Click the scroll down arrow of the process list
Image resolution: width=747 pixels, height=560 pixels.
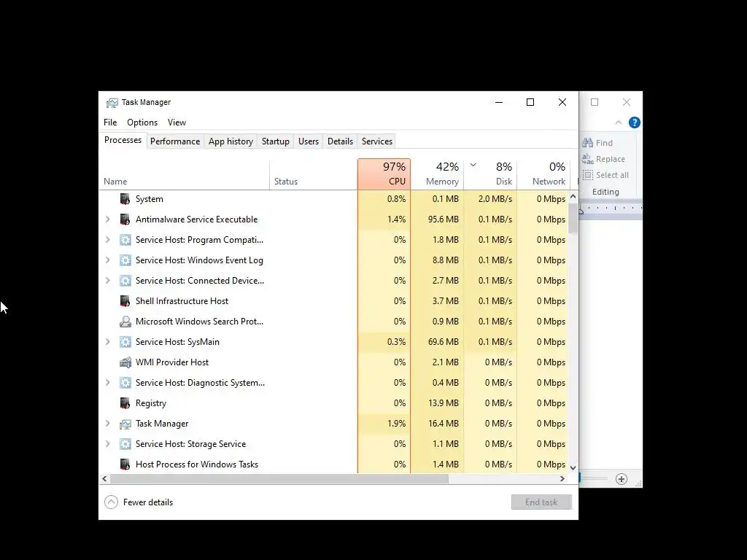573,468
